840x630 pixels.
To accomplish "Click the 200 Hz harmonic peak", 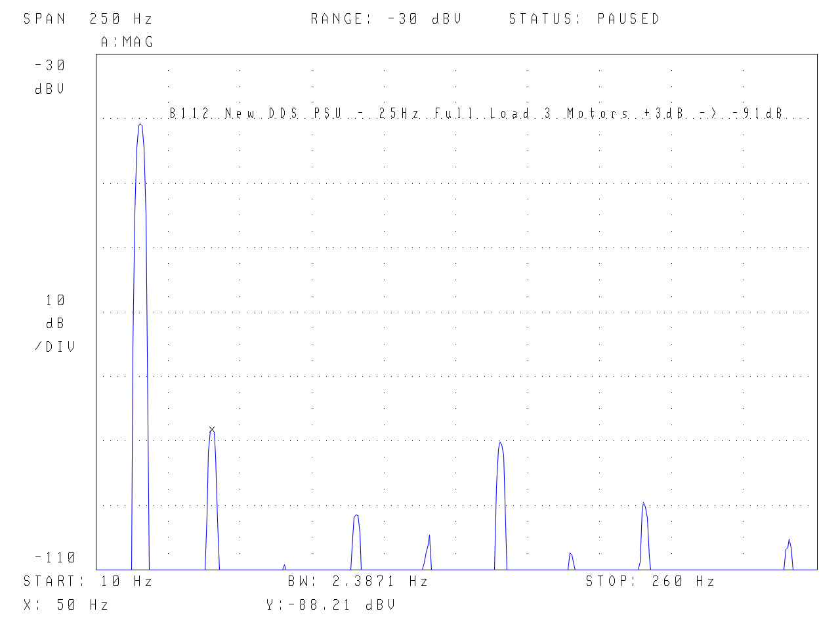I will [x=644, y=505].
